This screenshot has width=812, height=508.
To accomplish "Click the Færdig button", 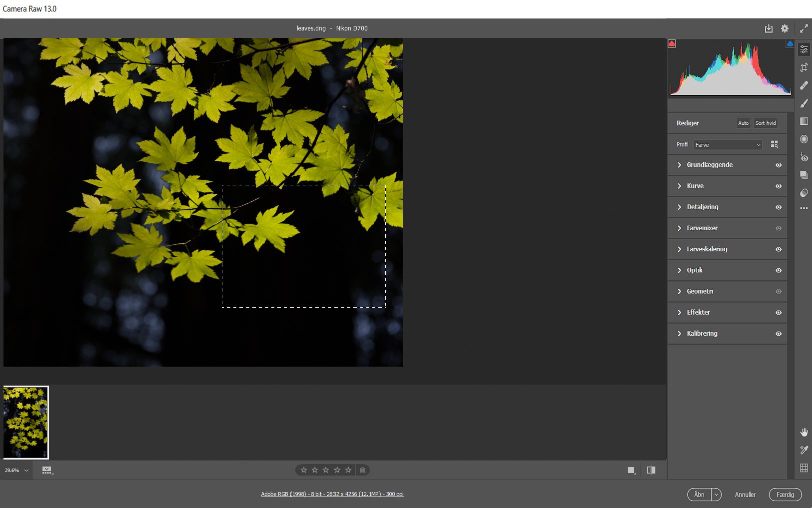I will (x=785, y=495).
